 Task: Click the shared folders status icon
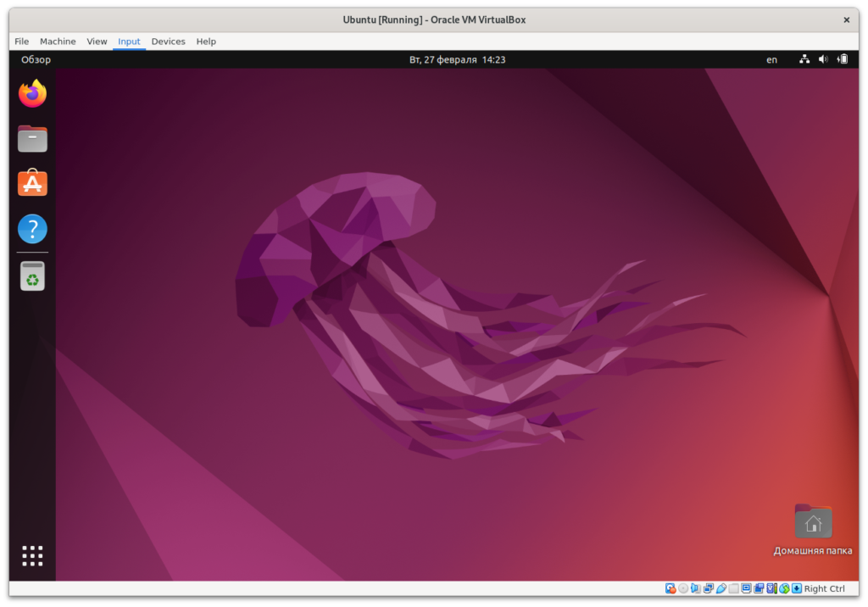734,588
